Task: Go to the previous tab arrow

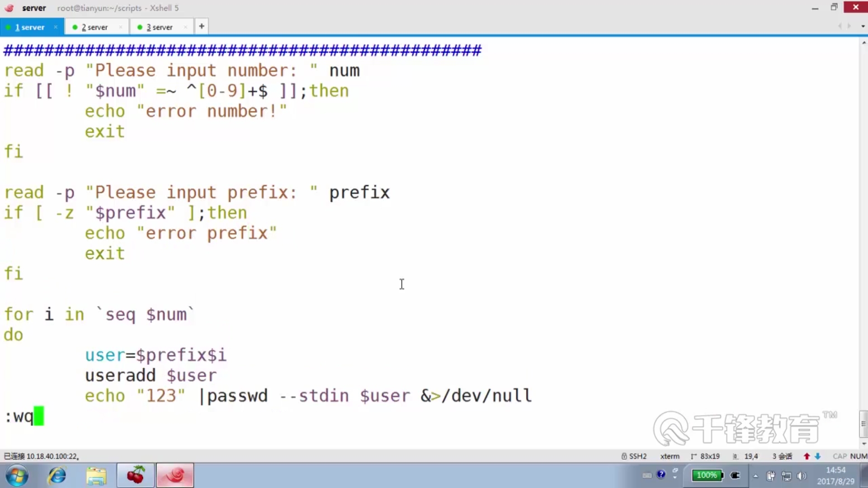Action: point(840,26)
